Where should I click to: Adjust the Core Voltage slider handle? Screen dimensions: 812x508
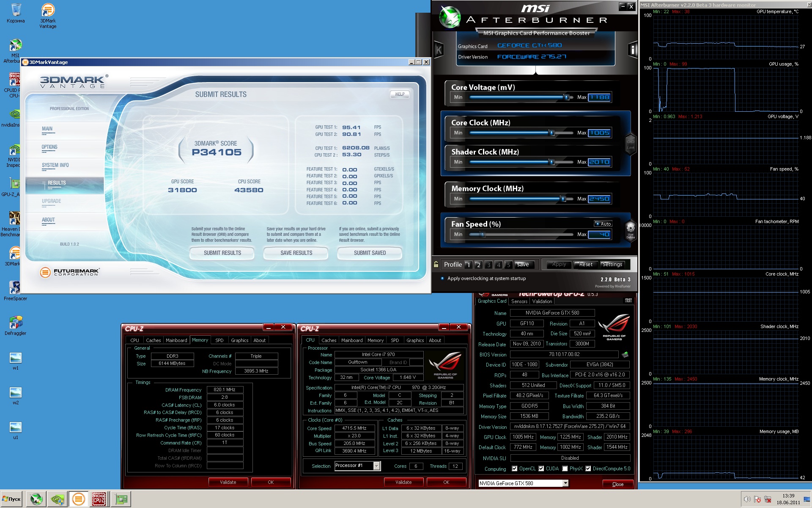(566, 97)
